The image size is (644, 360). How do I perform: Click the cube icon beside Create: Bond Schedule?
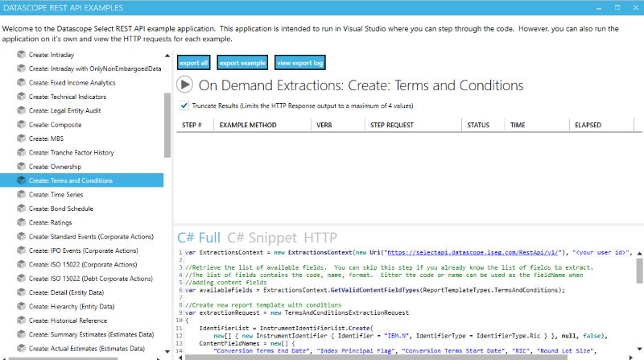[21, 209]
